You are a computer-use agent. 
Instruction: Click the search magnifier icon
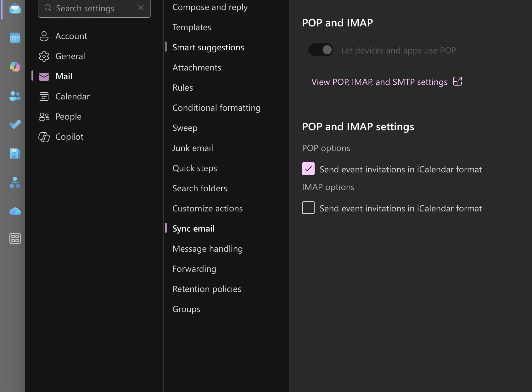48,8
